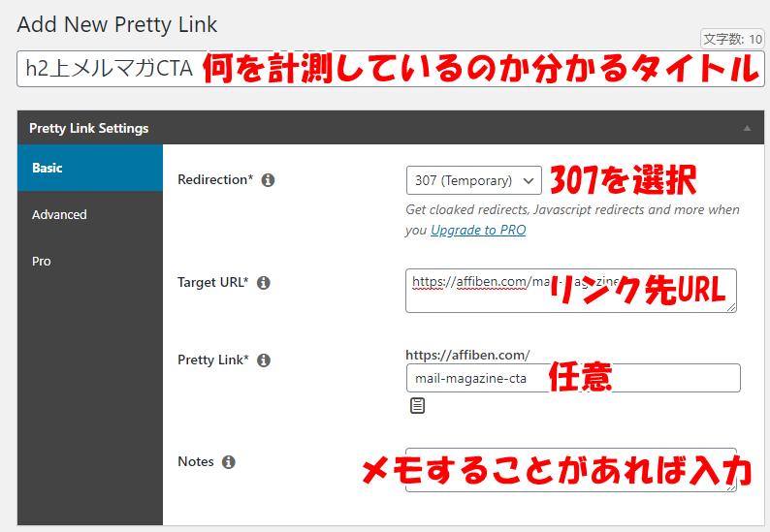The height and width of the screenshot is (532, 770).
Task: Click the clipboard copy icon below the slug
Action: (417, 405)
